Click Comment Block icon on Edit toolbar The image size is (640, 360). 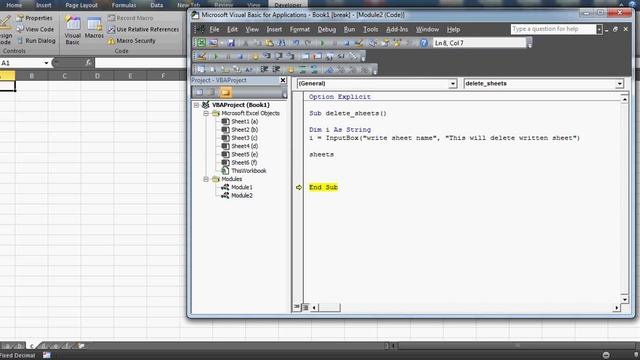tap(303, 69)
